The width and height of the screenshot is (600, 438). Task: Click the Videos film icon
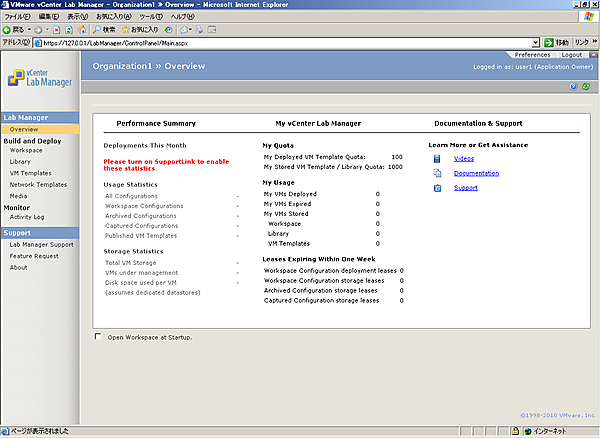(x=437, y=158)
